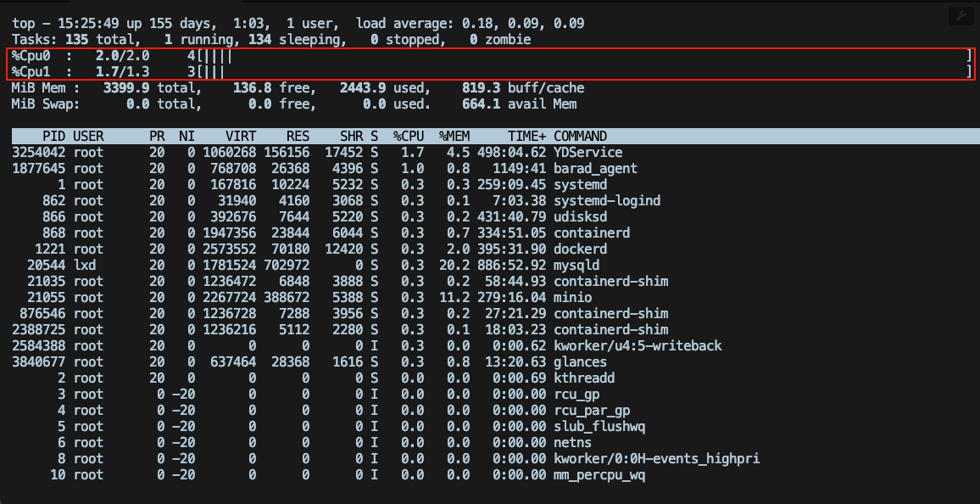
Task: Click the I state indicator for rcu_gp
Action: tap(373, 394)
